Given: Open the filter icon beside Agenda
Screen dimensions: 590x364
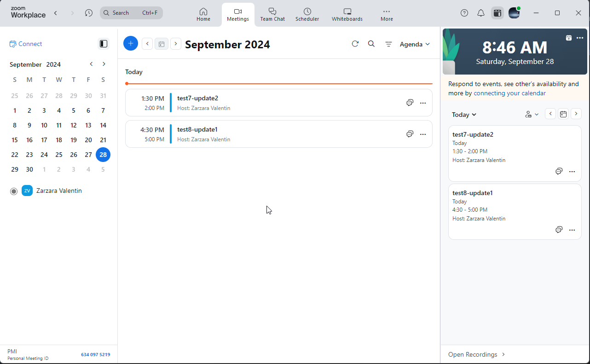Looking at the screenshot, I should point(388,44).
